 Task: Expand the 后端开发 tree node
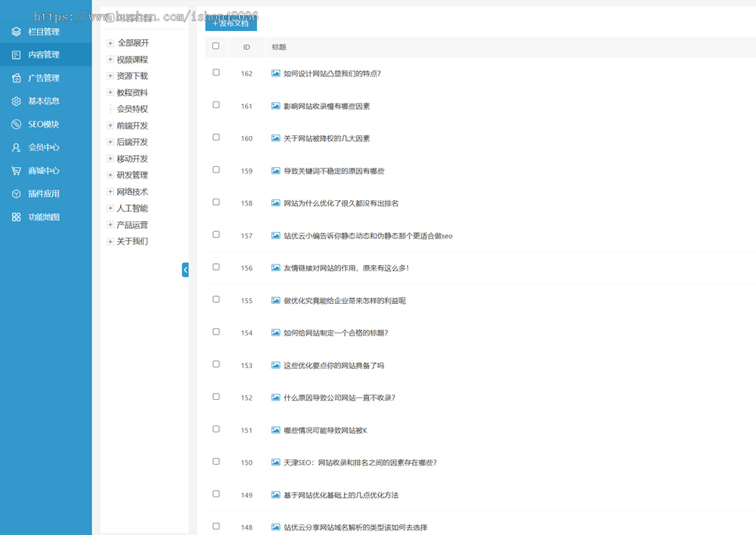(x=110, y=142)
